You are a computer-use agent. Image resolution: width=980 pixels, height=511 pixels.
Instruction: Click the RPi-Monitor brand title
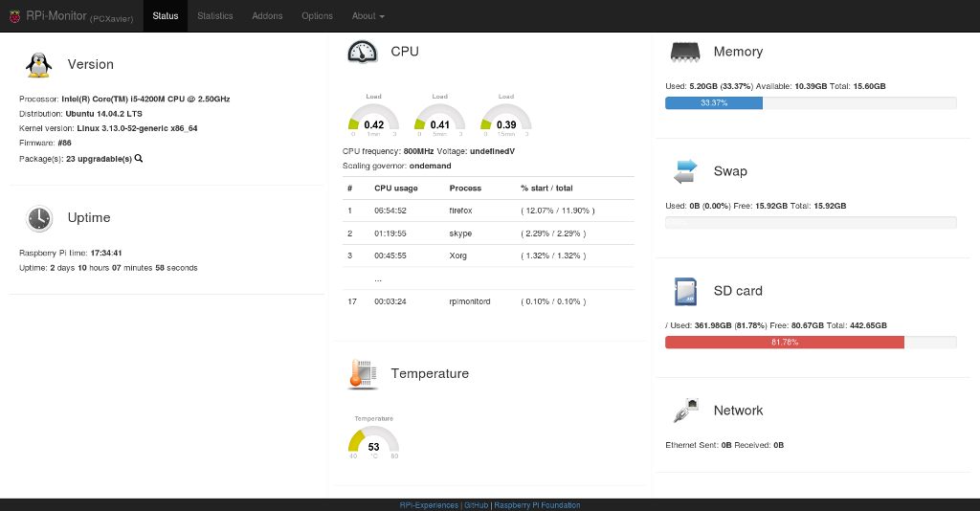pyautogui.click(x=79, y=16)
